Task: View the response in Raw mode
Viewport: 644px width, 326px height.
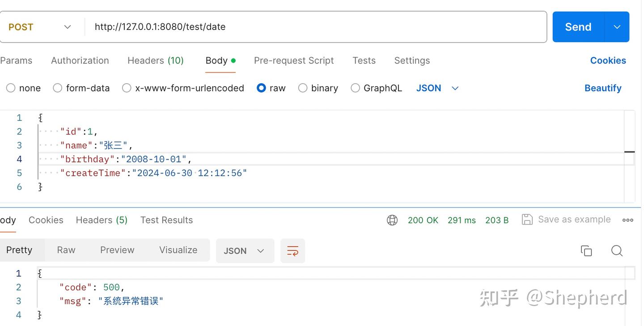Action: [x=66, y=250]
